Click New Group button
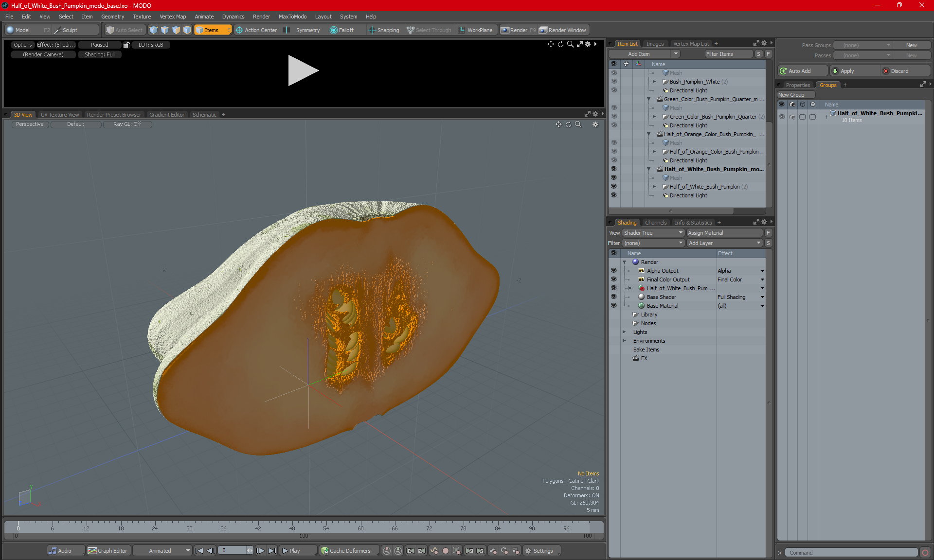The width and height of the screenshot is (934, 560). coord(795,95)
